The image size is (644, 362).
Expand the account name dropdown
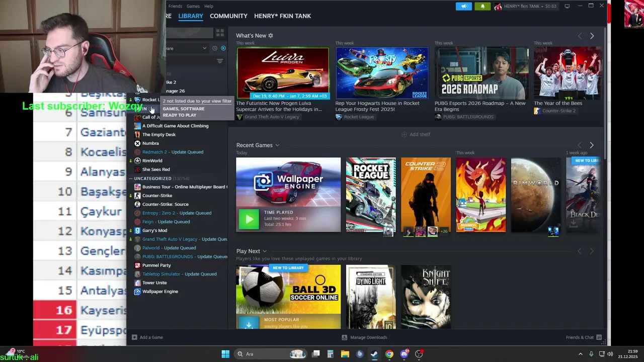click(525, 6)
